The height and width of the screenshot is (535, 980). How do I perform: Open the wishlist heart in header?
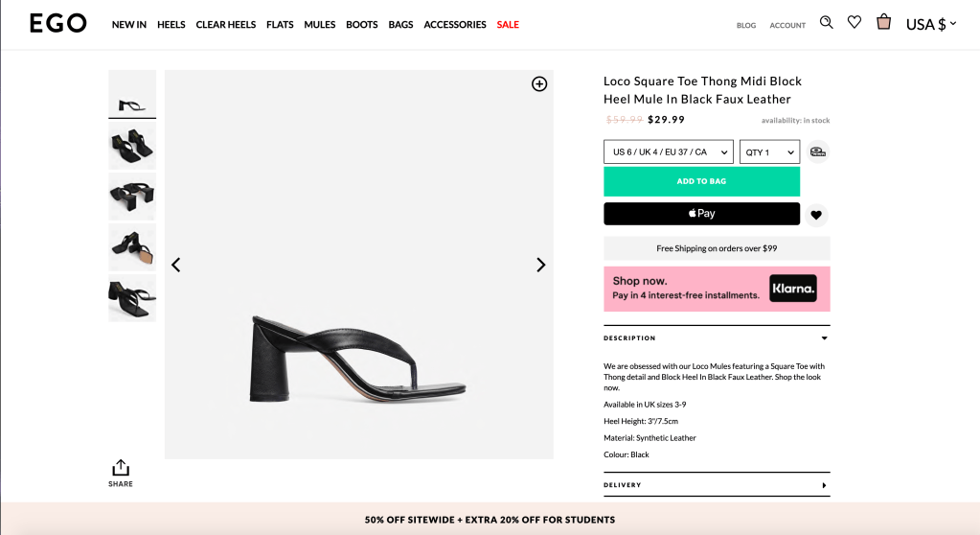tap(855, 22)
